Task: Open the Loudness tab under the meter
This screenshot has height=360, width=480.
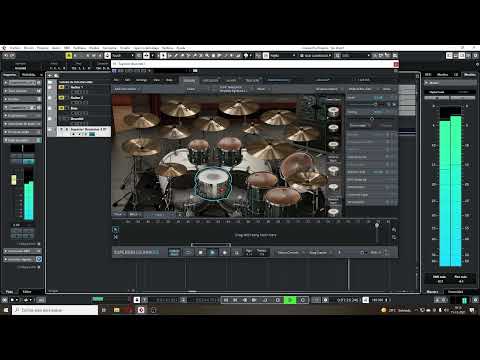Action: pyautogui.click(x=455, y=292)
